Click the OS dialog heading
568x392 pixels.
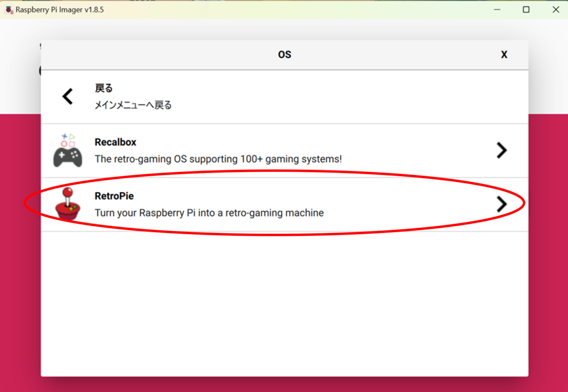click(284, 54)
